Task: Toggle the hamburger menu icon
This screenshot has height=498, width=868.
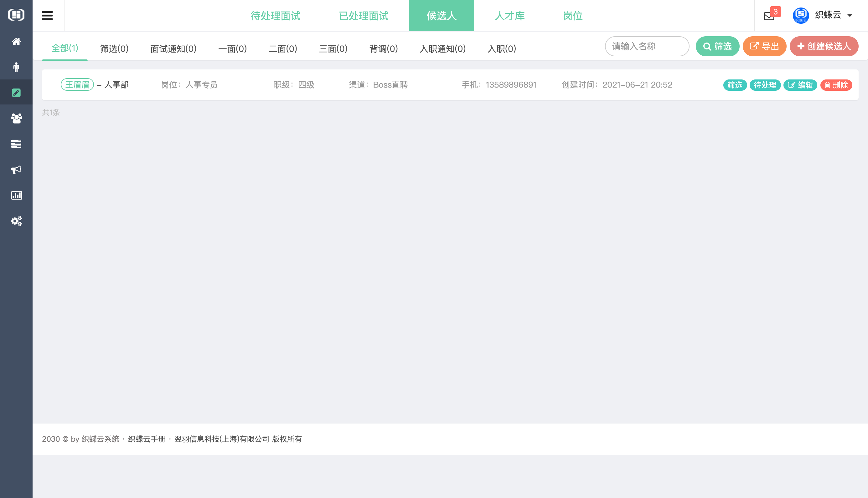Action: point(47,15)
